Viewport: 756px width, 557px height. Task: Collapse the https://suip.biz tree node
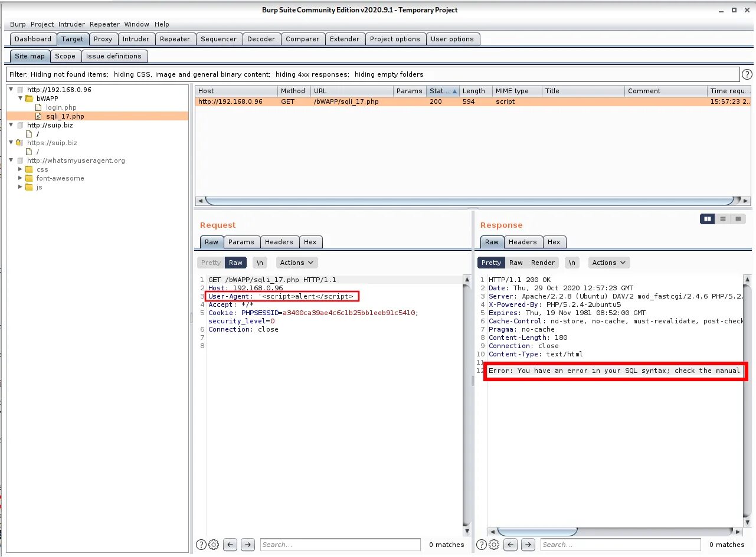[11, 143]
